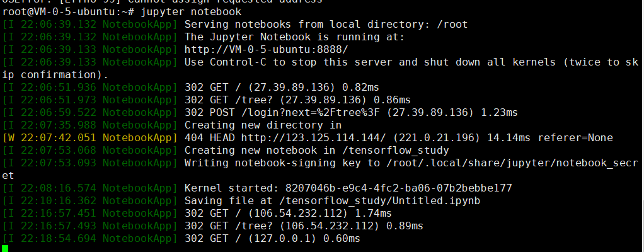Click the 'ip confirmation).' wrapped line
Viewport: 644px width, 252px height.
click(x=55, y=75)
